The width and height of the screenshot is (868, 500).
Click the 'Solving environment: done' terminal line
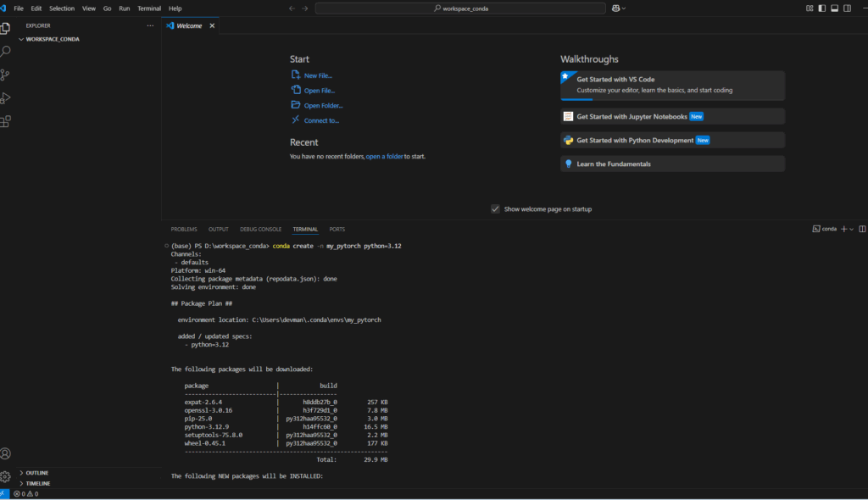coord(213,286)
